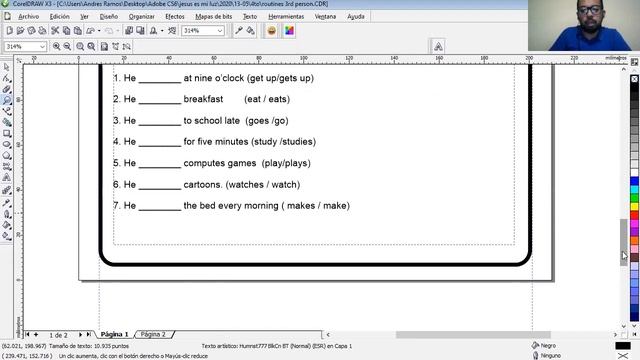Select the Basic shapes tool
The width and height of the screenshot is (640, 360).
[7, 167]
